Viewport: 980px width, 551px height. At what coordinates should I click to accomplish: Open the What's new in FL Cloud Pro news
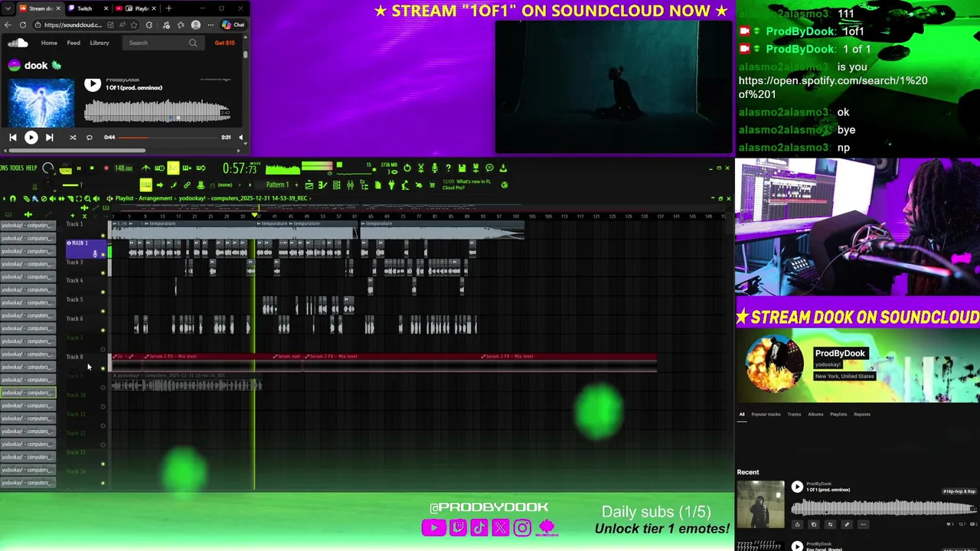(466, 184)
